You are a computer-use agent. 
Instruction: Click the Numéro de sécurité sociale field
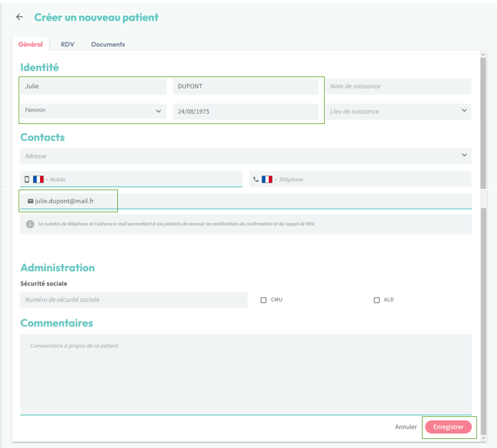coord(133,300)
